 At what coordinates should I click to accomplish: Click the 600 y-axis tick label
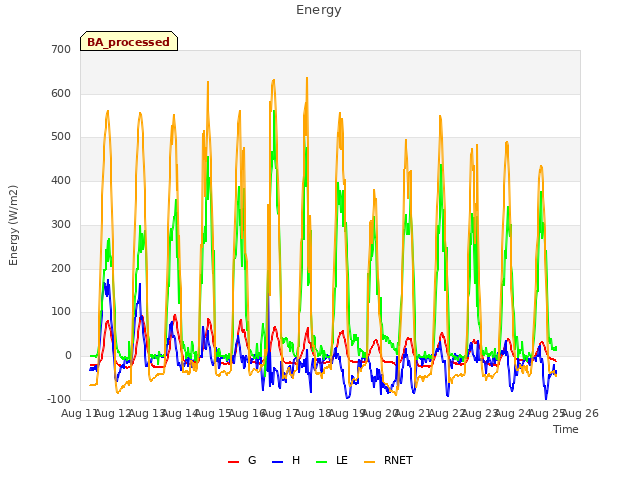click(61, 93)
